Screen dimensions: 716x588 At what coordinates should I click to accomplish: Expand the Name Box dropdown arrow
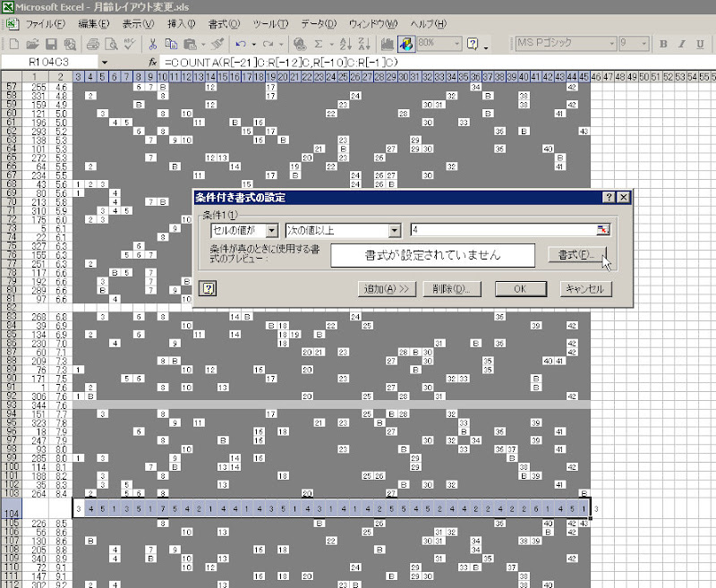tap(105, 62)
